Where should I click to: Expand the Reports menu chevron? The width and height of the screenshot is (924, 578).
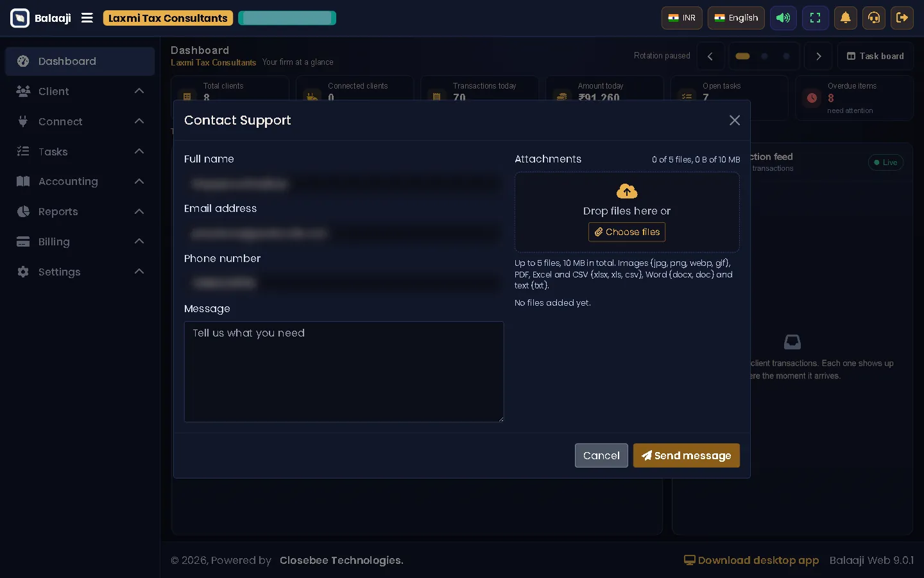point(139,211)
